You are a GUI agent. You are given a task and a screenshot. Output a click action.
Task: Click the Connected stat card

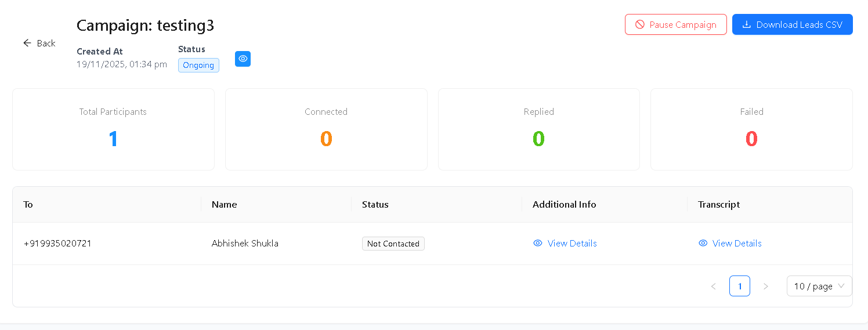pyautogui.click(x=326, y=129)
